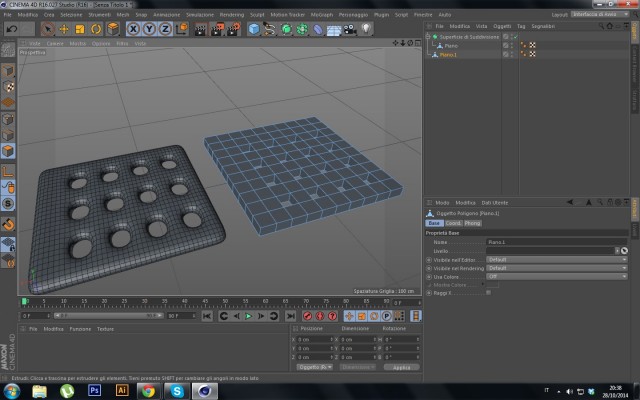The width and height of the screenshot is (640, 400).
Task: Toggle the Z axis lock
Action: 165,29
